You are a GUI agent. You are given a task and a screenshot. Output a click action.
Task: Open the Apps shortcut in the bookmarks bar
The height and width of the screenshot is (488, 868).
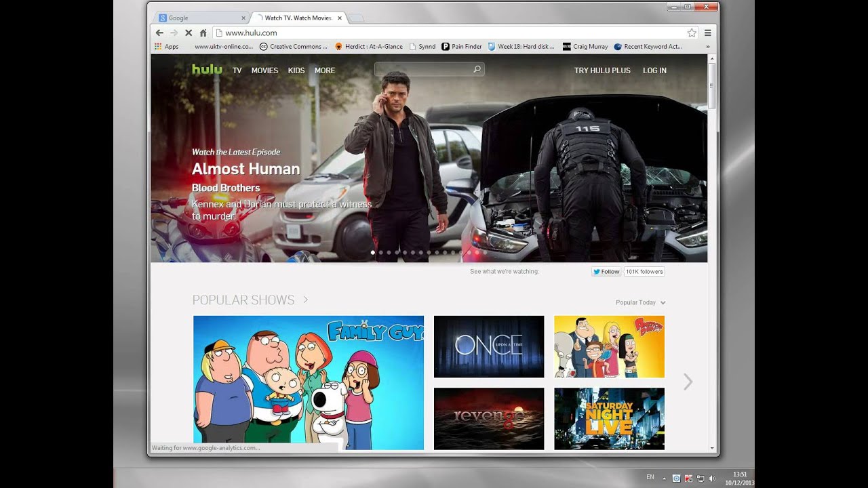(x=167, y=47)
